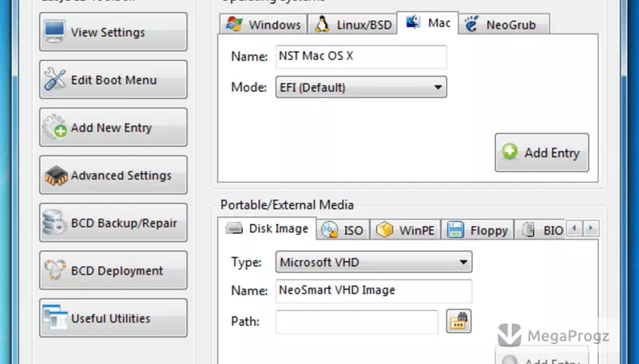
Task: Edit the NST Mac OS X name field
Action: pos(361,57)
